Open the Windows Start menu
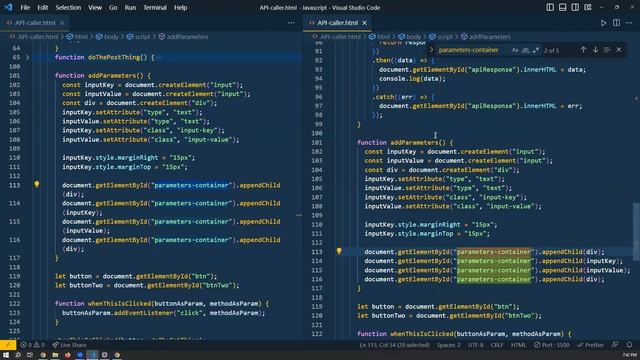Screen dimensions: 640x360 point(6,355)
